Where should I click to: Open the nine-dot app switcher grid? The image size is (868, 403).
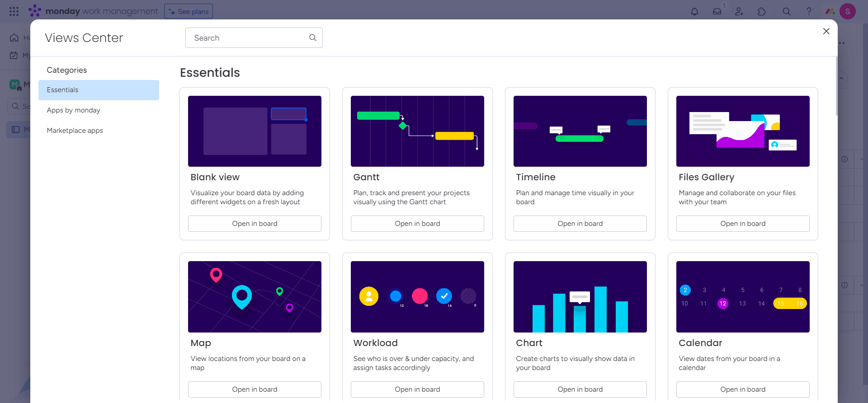point(14,11)
